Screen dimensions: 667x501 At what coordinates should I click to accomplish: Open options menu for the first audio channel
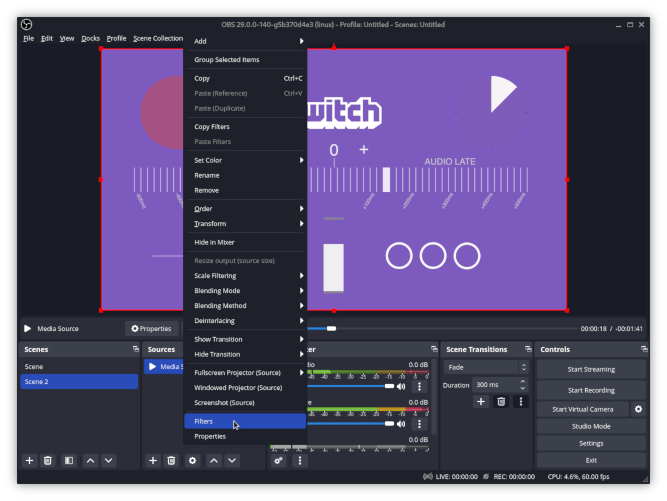pos(419,387)
